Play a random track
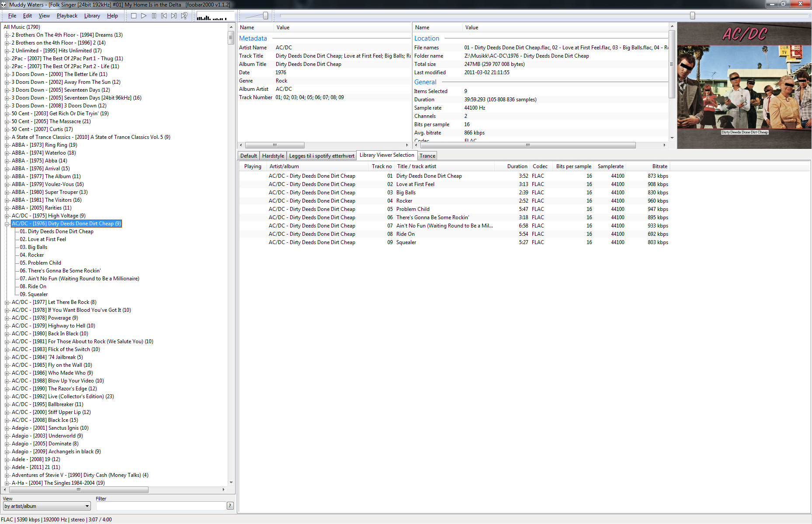 click(184, 16)
